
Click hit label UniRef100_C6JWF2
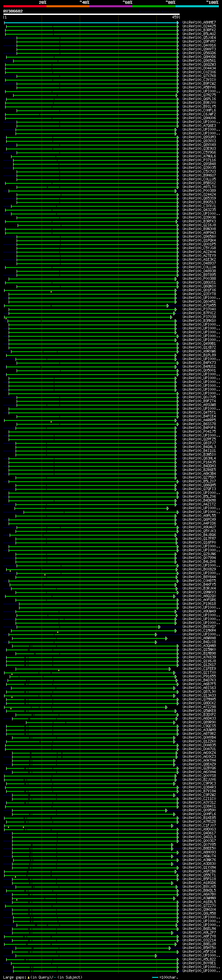coord(199,114)
